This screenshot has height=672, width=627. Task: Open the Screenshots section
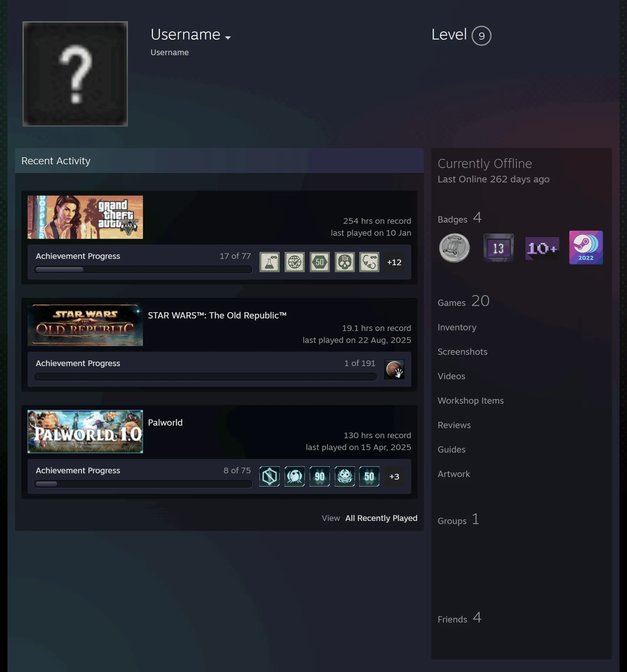462,352
